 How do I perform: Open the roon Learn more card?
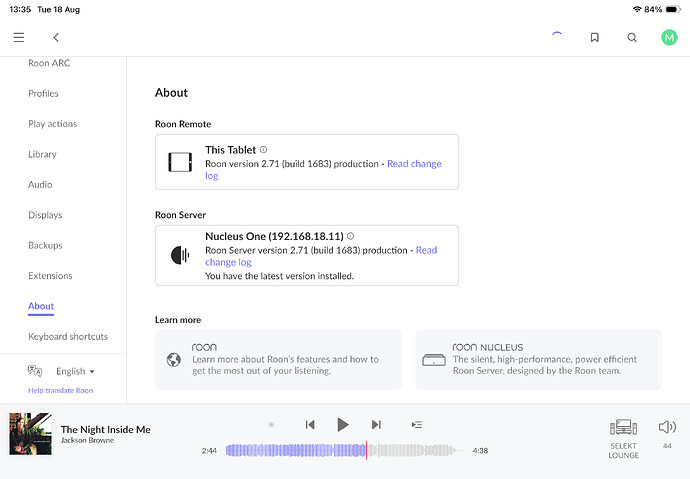tap(278, 360)
